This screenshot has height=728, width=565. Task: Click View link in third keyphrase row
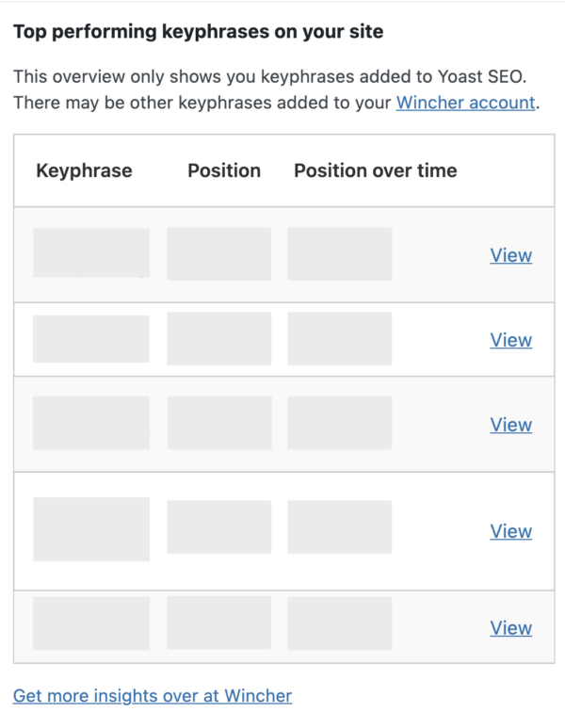point(510,425)
